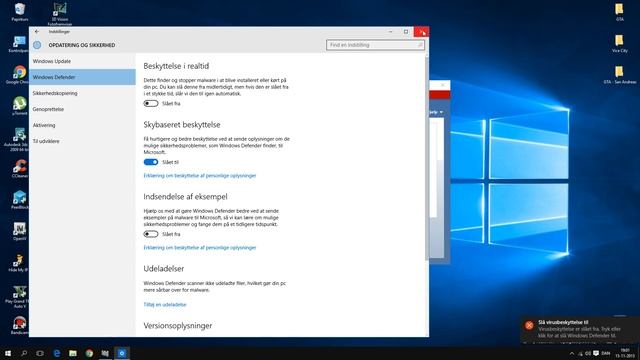640x360 pixels.
Task: Turn off Skybaseret beskyttelse switch
Action: tap(151, 162)
